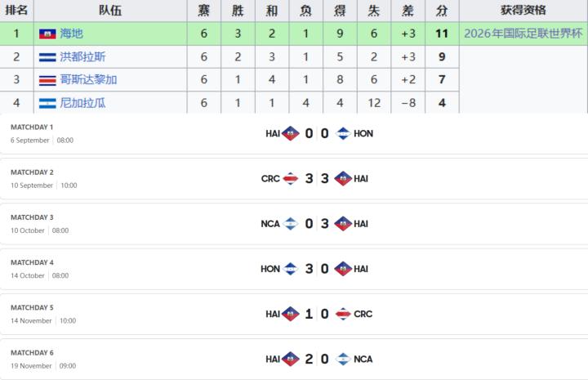Click Haiti team badge in Matchday 1
588x380 pixels.
coord(290,133)
